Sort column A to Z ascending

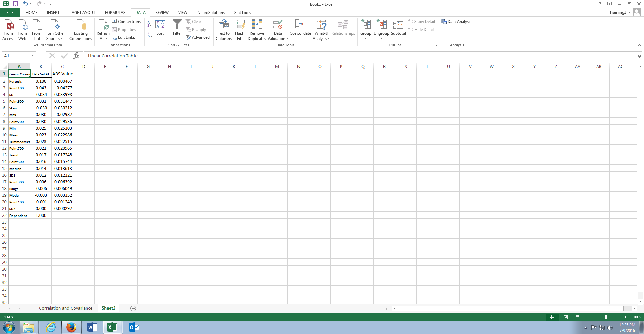(150, 24)
